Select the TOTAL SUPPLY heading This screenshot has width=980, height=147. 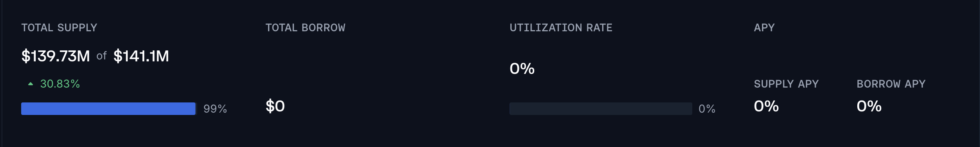pyautogui.click(x=59, y=28)
